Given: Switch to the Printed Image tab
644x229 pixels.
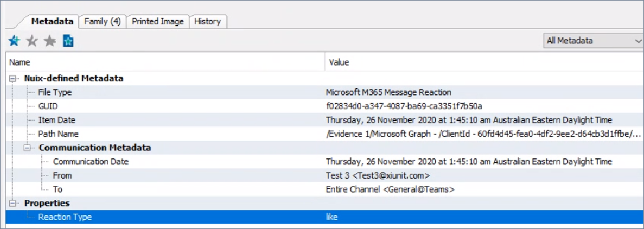Looking at the screenshot, I should (x=158, y=21).
